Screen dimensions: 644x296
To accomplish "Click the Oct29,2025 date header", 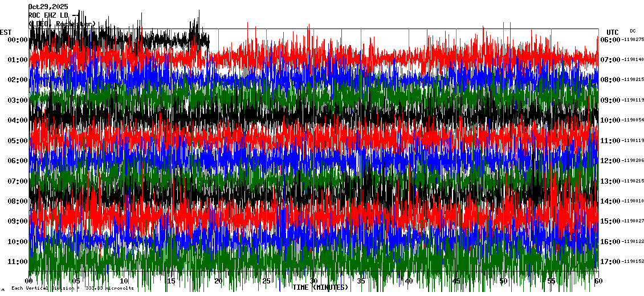I will [48, 7].
